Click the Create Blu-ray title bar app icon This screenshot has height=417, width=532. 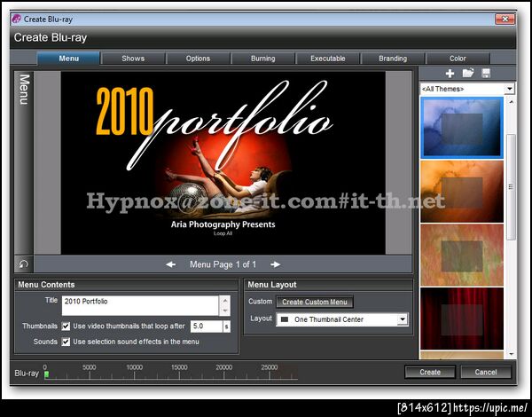coord(16,19)
